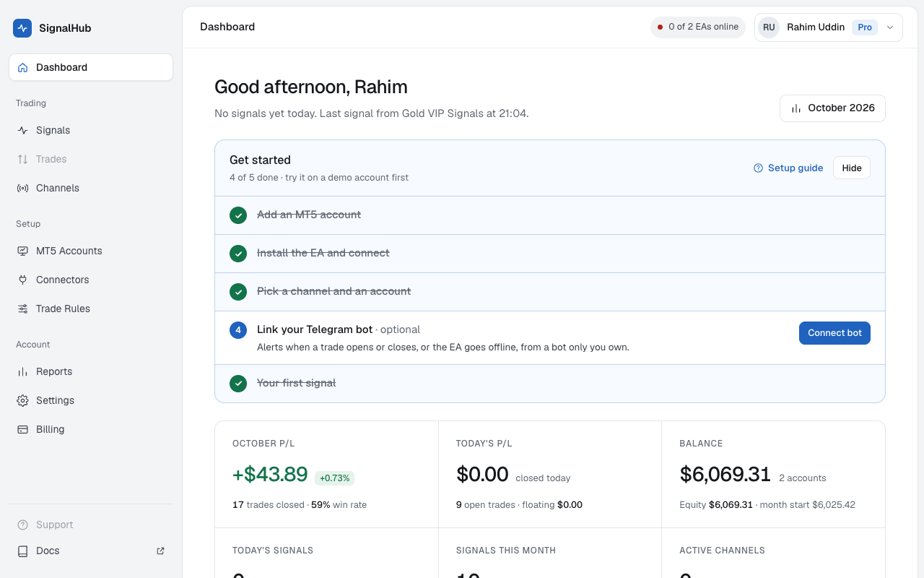Click the month start $6,025.42 text
924x578 pixels.
pos(808,505)
